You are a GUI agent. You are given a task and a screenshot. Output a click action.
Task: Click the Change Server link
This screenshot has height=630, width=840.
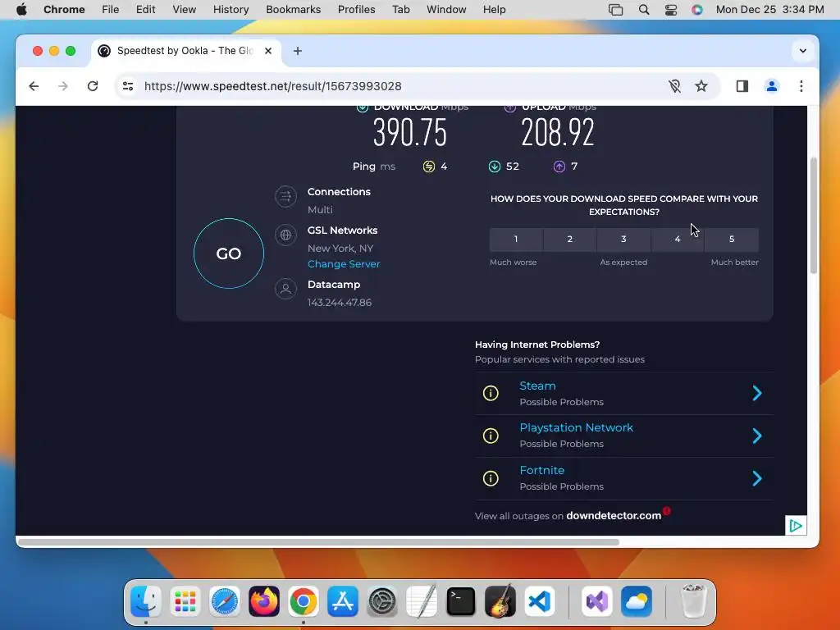344,264
